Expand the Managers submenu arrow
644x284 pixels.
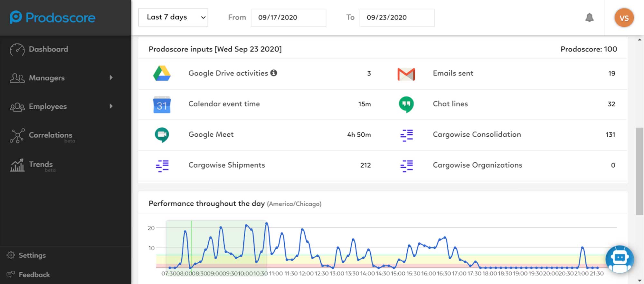click(x=111, y=78)
